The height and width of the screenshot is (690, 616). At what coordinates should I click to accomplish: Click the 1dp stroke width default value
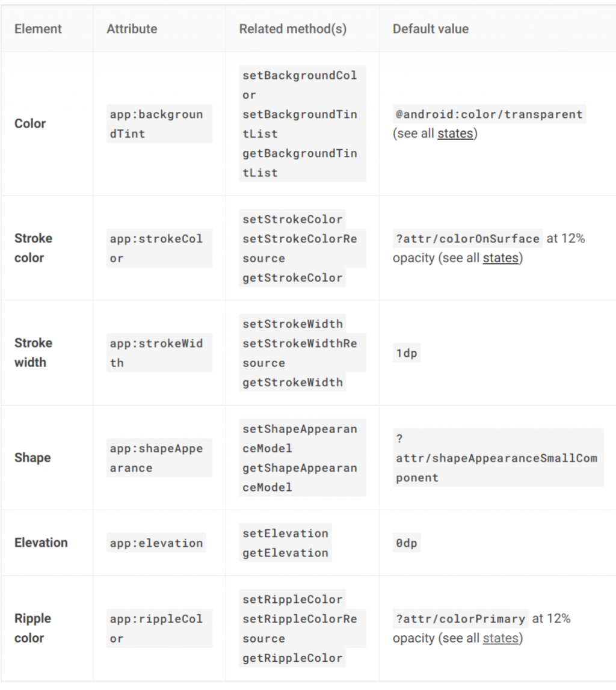click(x=406, y=353)
